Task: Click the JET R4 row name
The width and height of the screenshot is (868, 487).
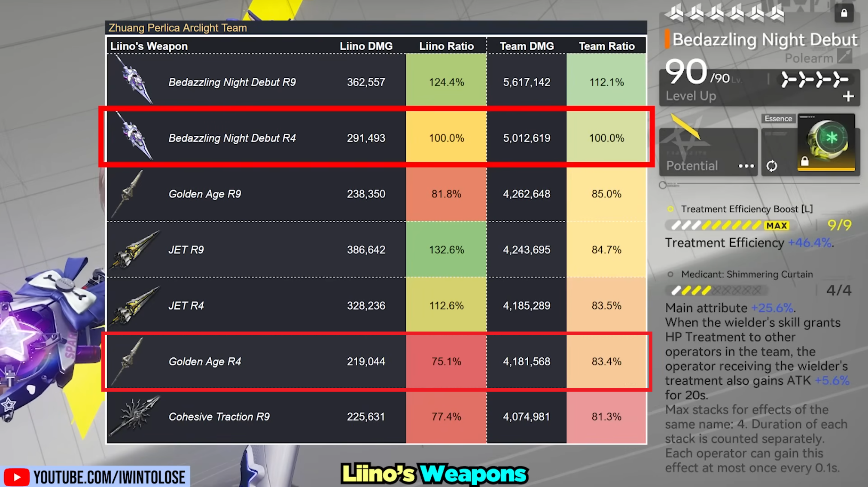Action: pos(186,305)
